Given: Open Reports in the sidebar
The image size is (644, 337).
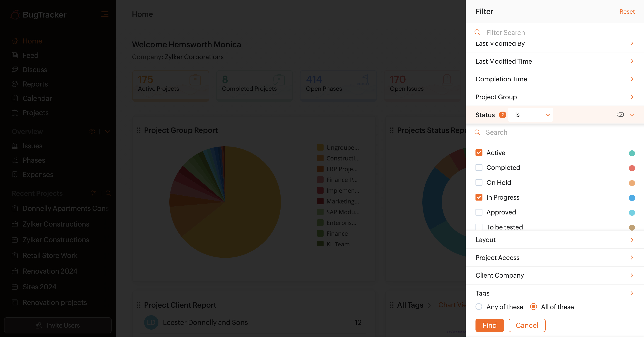Looking at the screenshot, I should [x=35, y=84].
